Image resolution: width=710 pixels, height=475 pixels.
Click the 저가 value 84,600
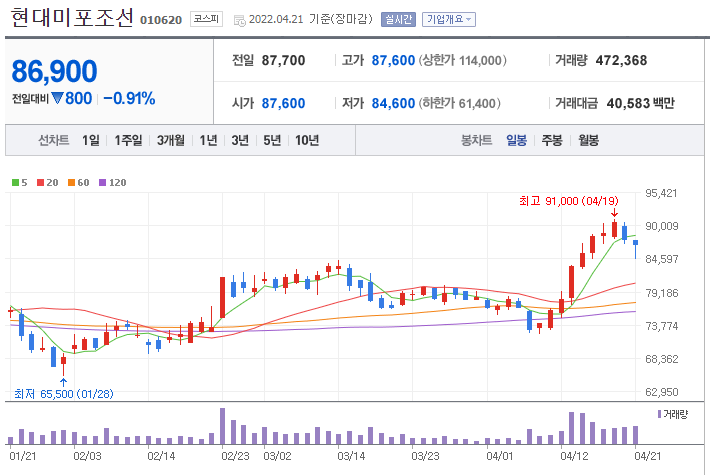point(393,103)
